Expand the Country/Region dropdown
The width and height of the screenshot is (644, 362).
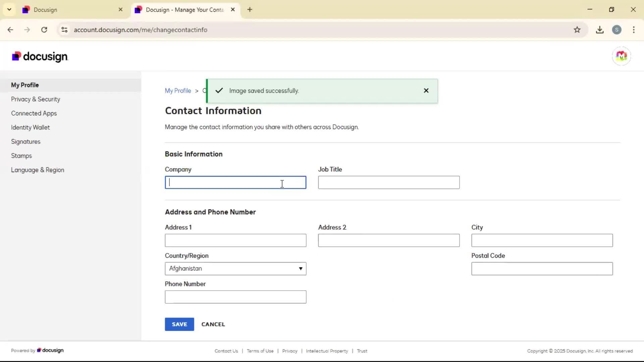tap(235, 268)
